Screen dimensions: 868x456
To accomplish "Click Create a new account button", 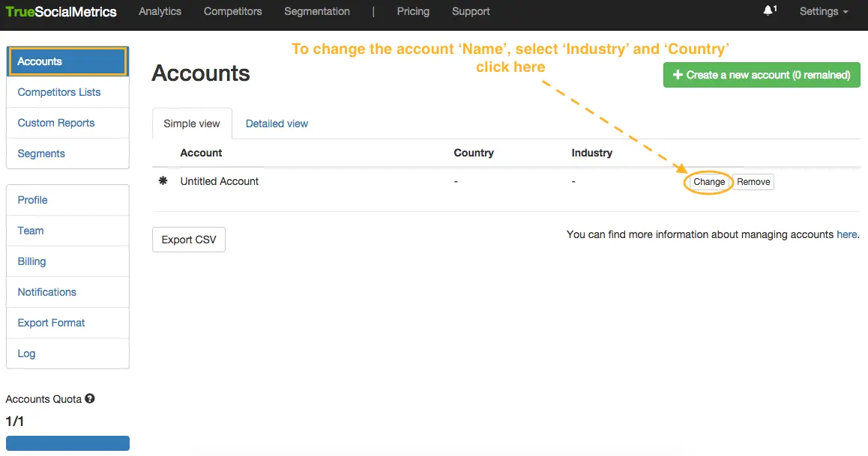I will [x=762, y=75].
